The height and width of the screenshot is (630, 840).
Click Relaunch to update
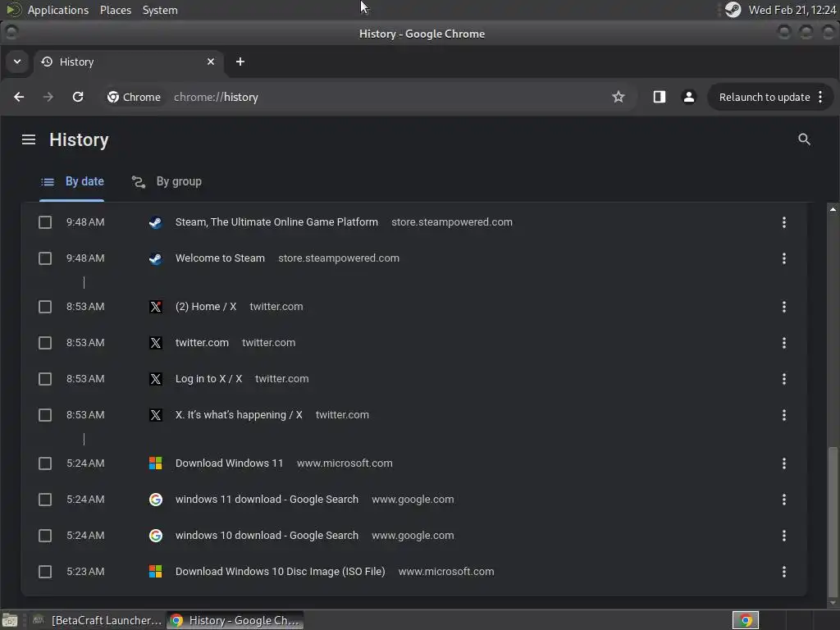click(764, 97)
